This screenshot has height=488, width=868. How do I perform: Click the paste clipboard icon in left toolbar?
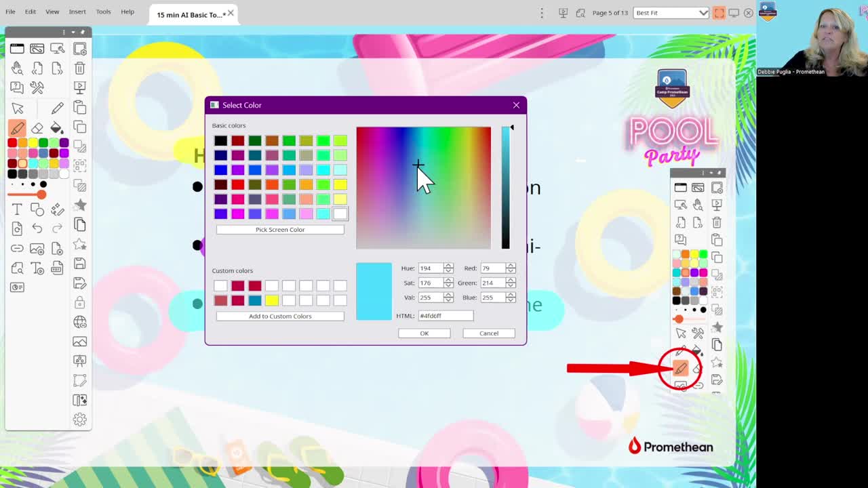[x=79, y=108]
